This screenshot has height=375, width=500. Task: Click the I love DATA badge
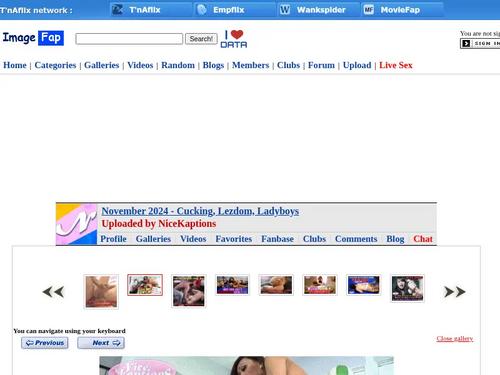click(x=234, y=39)
